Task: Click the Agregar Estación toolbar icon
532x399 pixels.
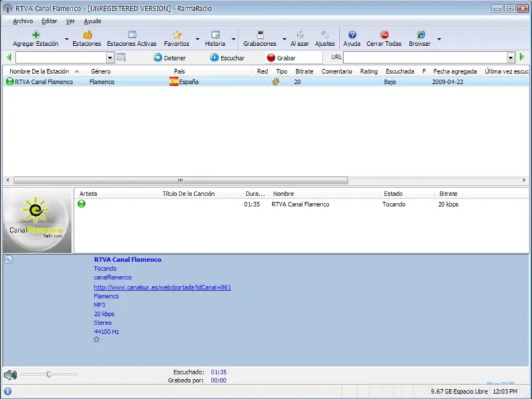Action: tap(35, 35)
